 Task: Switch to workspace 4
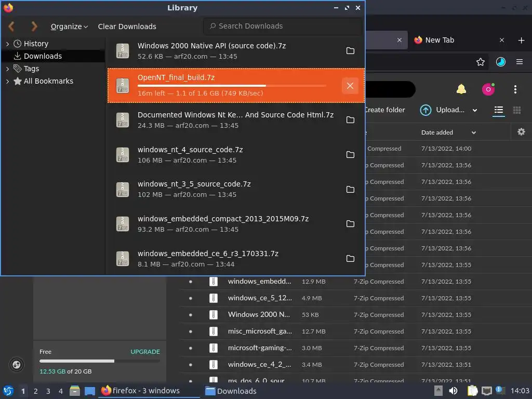click(x=61, y=391)
